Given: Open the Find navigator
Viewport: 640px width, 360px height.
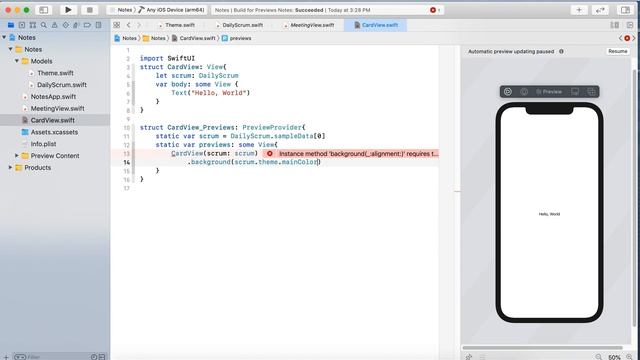Looking at the screenshot, I should click(44, 25).
